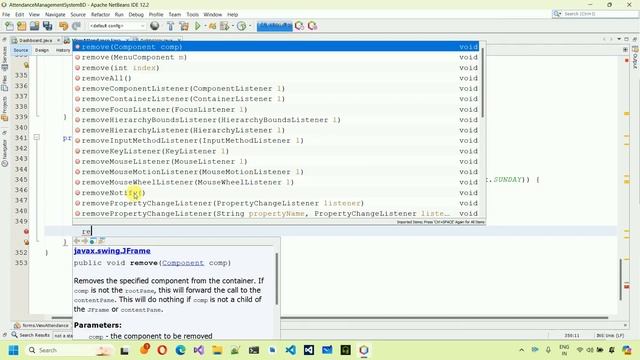Click the clock-style Attach Profiler icon
The width and height of the screenshot is (640, 360).
pyautogui.click(x=242, y=26)
